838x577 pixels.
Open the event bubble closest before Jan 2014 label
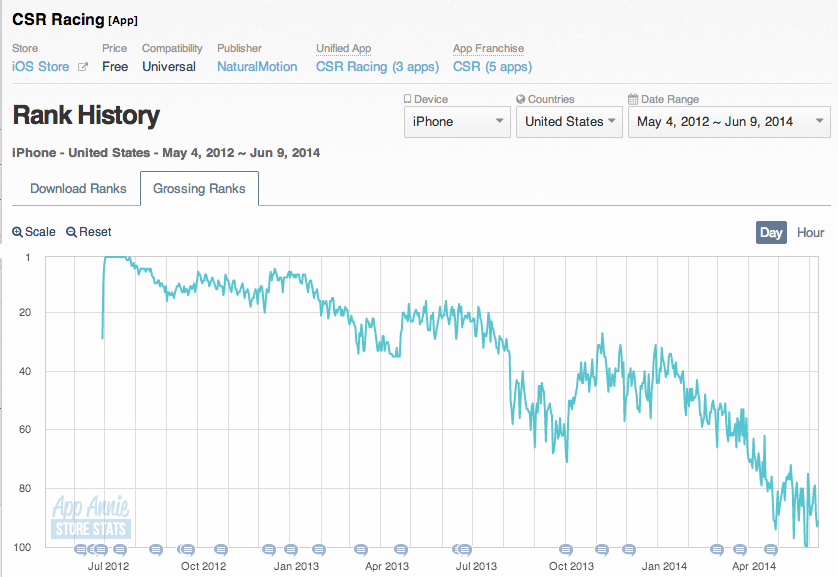pos(629,549)
